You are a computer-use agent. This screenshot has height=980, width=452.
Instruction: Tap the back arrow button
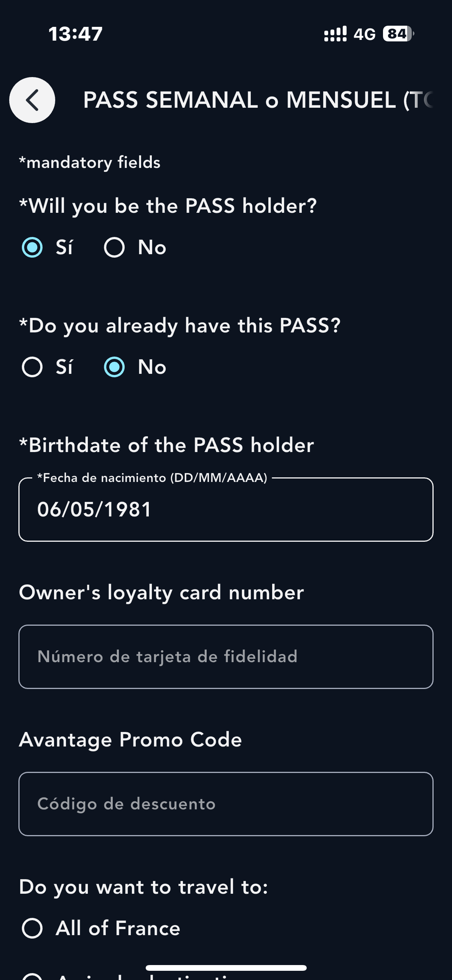coord(32,100)
